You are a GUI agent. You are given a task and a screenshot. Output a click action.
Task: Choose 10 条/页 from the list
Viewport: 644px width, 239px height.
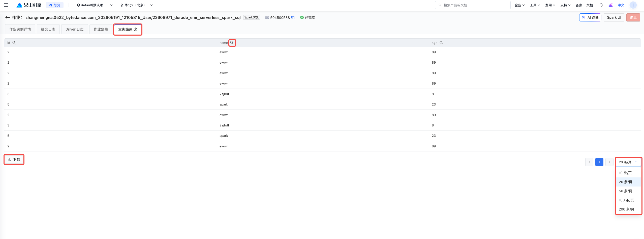tap(628, 173)
